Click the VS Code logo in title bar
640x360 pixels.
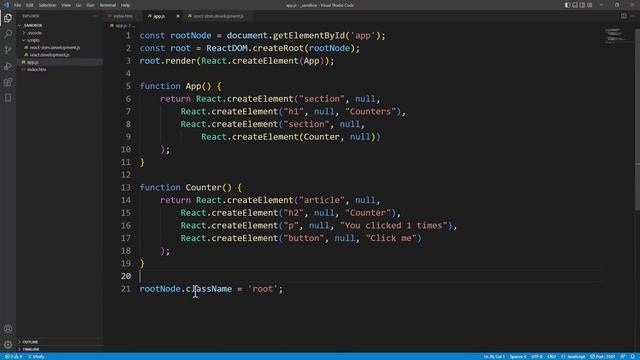click(x=6, y=5)
